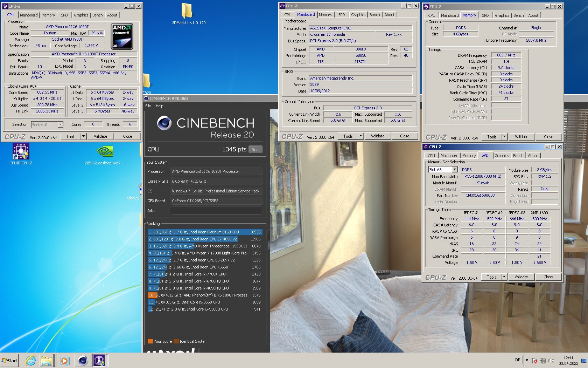Open the Tools dropdown arrow in CPU-Z Mainboard window
Image resolution: width=588 pixels, height=368 pixels.
(360, 136)
